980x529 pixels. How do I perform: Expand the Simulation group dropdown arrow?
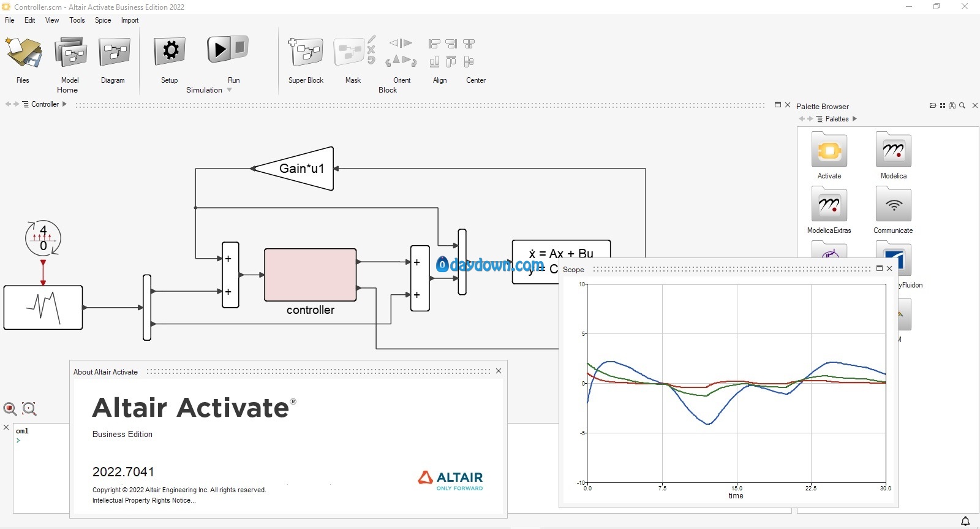tap(230, 90)
